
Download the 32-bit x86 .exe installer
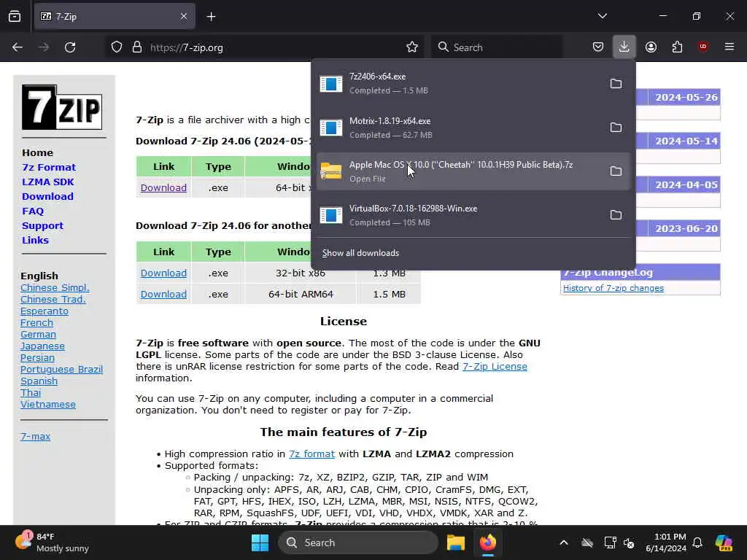(x=163, y=273)
